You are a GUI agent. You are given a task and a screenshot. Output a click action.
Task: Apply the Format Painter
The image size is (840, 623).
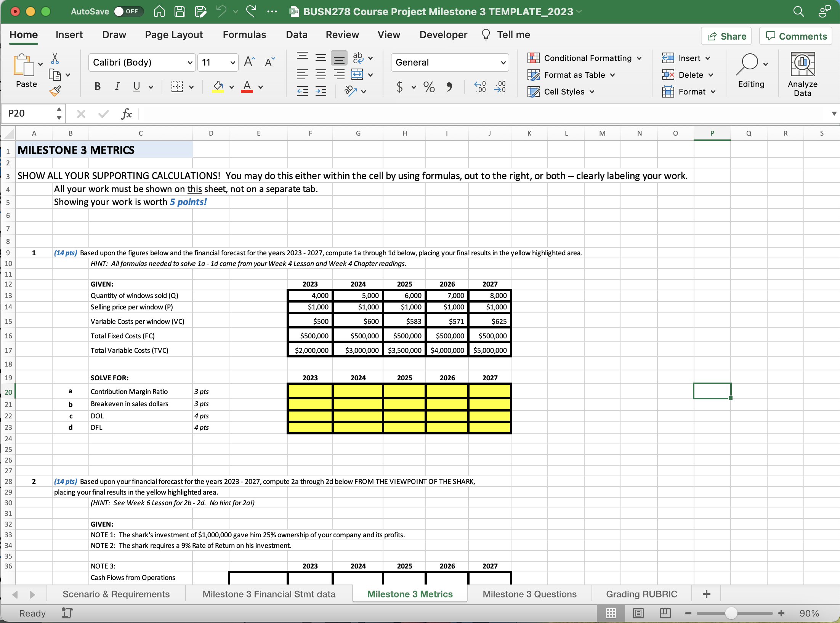pos(55,91)
